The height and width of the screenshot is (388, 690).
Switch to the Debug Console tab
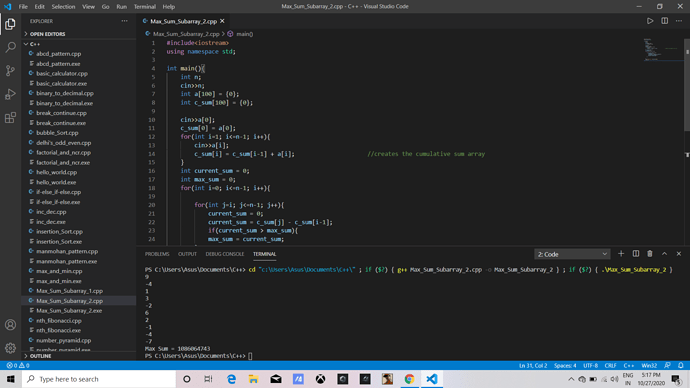coord(224,254)
